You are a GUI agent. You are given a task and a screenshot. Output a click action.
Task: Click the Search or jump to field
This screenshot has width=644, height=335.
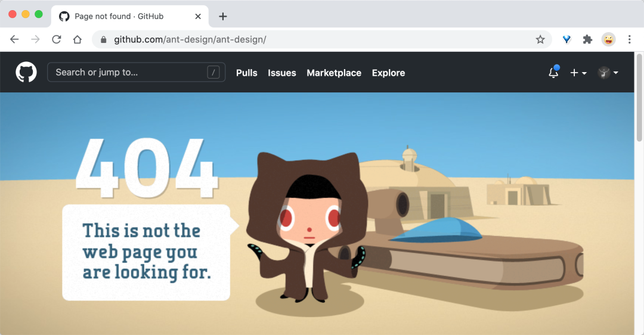pyautogui.click(x=137, y=72)
